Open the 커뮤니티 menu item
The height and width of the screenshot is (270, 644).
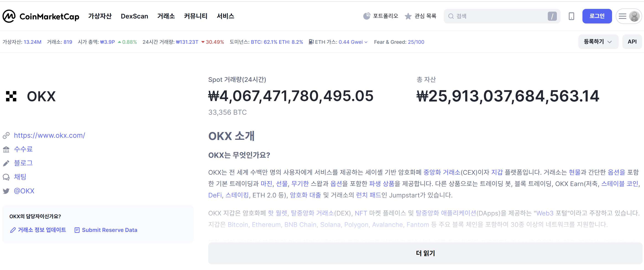(x=196, y=16)
